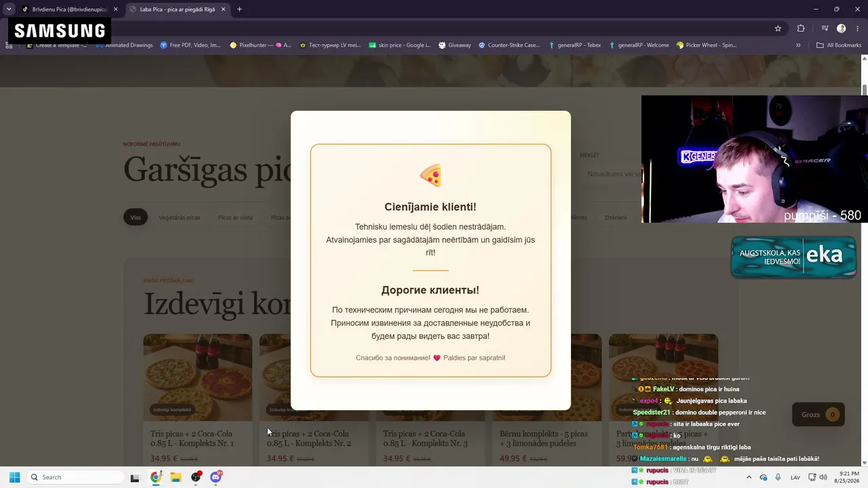Open the Free PDF, Video bookmark

pyautogui.click(x=191, y=45)
